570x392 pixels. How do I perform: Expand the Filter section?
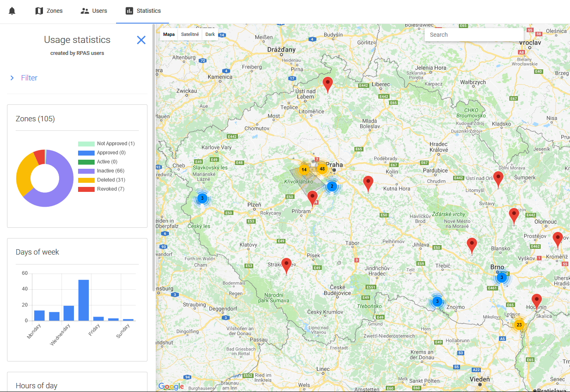(x=24, y=78)
